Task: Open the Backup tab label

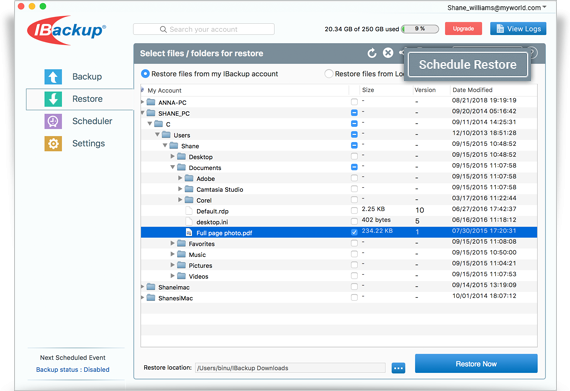Action: point(87,77)
